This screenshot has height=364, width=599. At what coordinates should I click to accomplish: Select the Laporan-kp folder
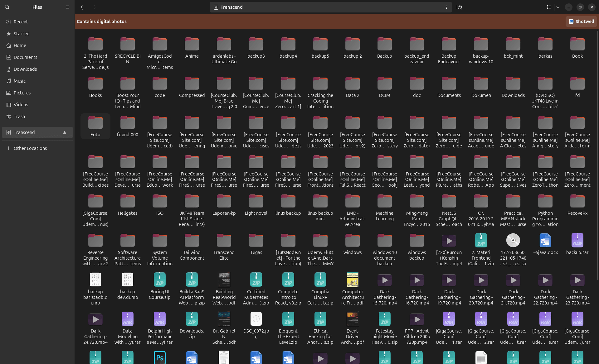224,205
